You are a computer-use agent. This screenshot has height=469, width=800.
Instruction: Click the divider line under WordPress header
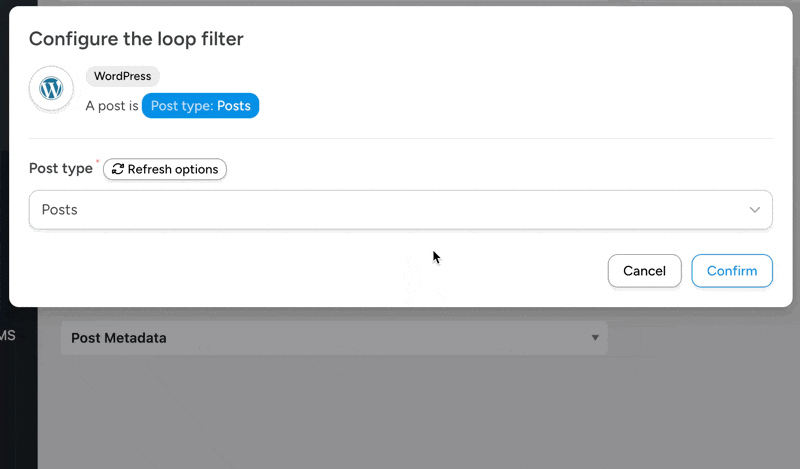[x=400, y=138]
